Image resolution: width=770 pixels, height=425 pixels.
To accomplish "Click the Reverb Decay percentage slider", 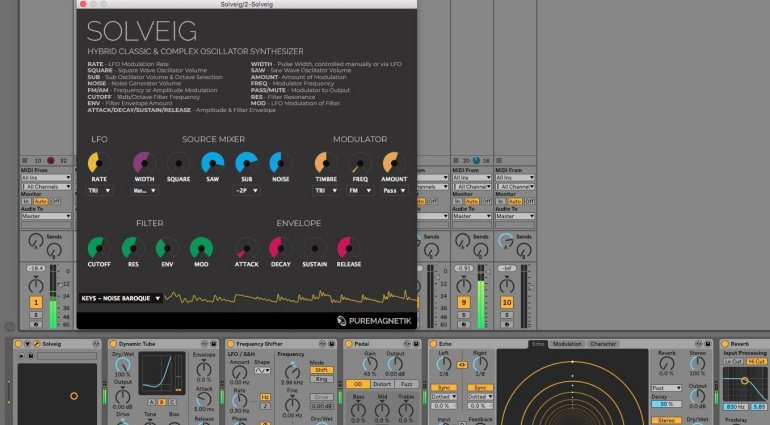I will click(667, 403).
